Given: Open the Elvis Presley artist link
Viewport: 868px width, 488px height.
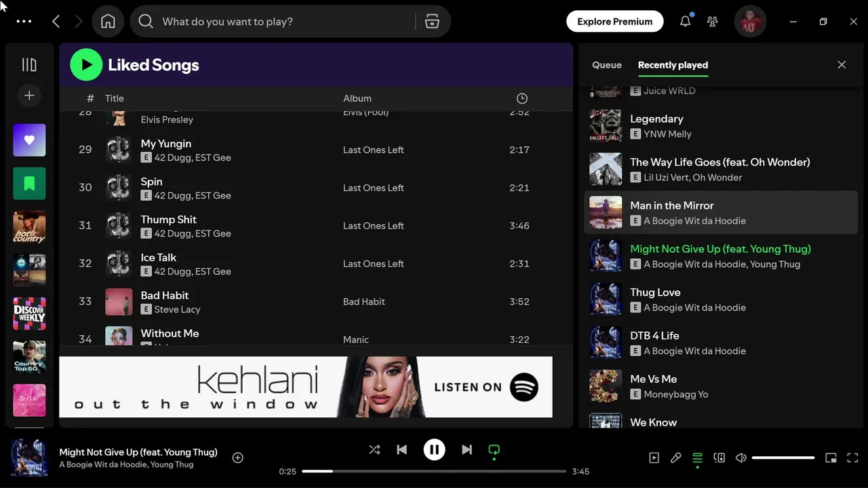Looking at the screenshot, I should click(x=167, y=119).
